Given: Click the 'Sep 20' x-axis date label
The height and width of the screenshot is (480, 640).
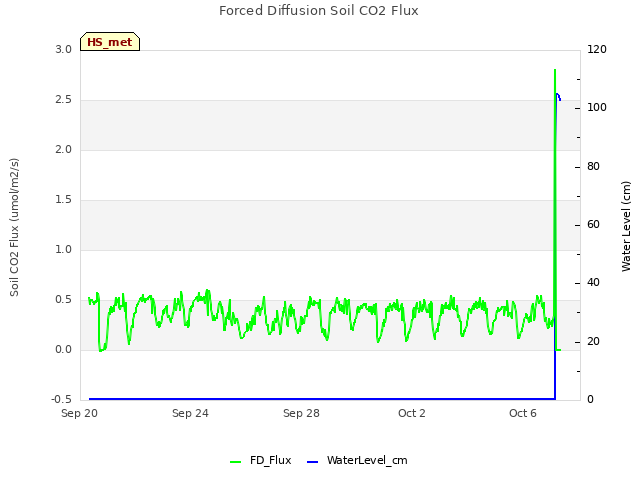Looking at the screenshot, I should tap(80, 413).
